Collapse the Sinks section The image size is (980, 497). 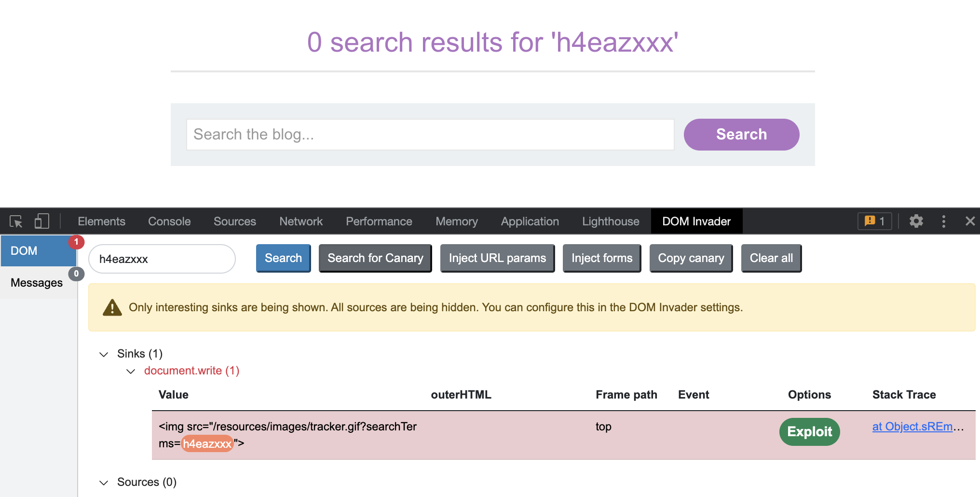click(x=104, y=354)
